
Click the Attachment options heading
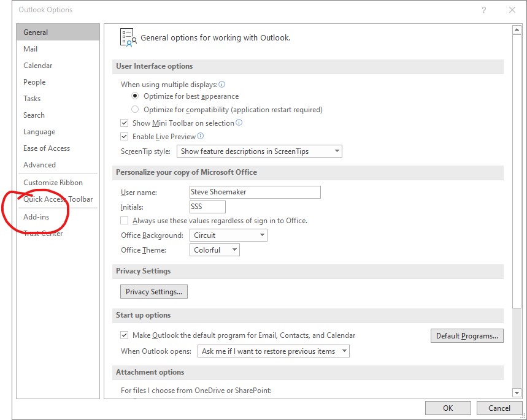click(x=150, y=372)
